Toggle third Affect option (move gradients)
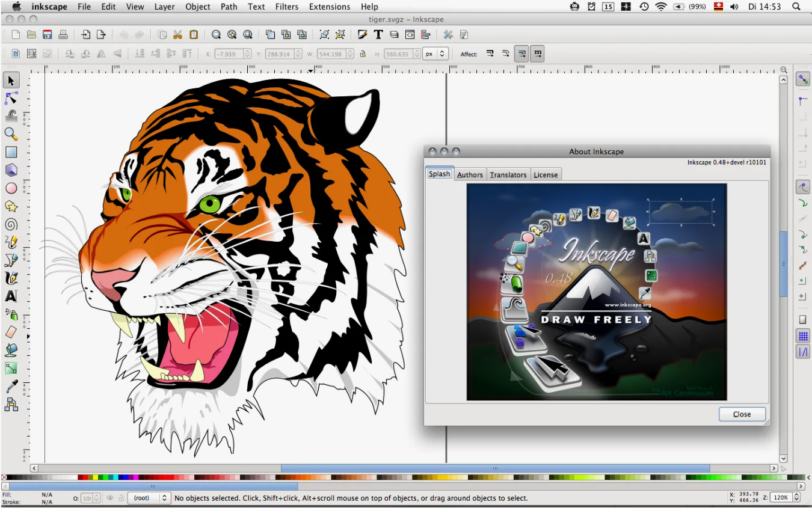The image size is (812, 508). [521, 54]
